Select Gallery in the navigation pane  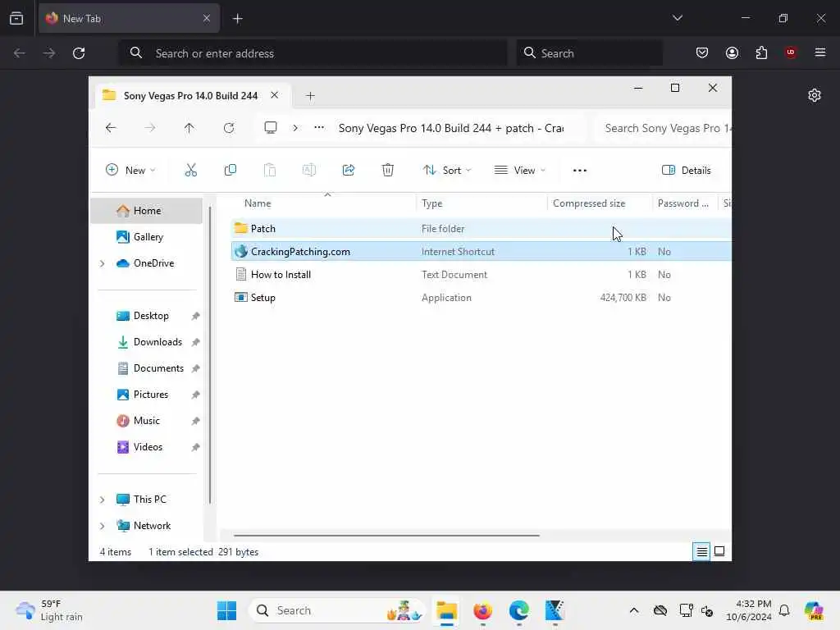click(146, 237)
